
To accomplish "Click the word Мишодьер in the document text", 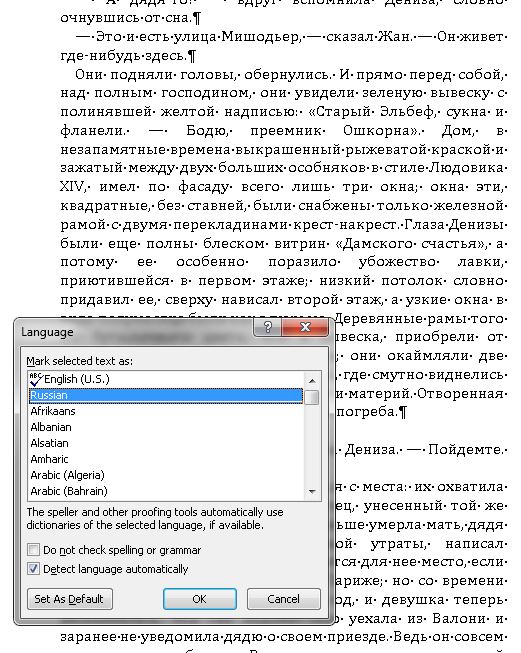I will pos(260,37).
